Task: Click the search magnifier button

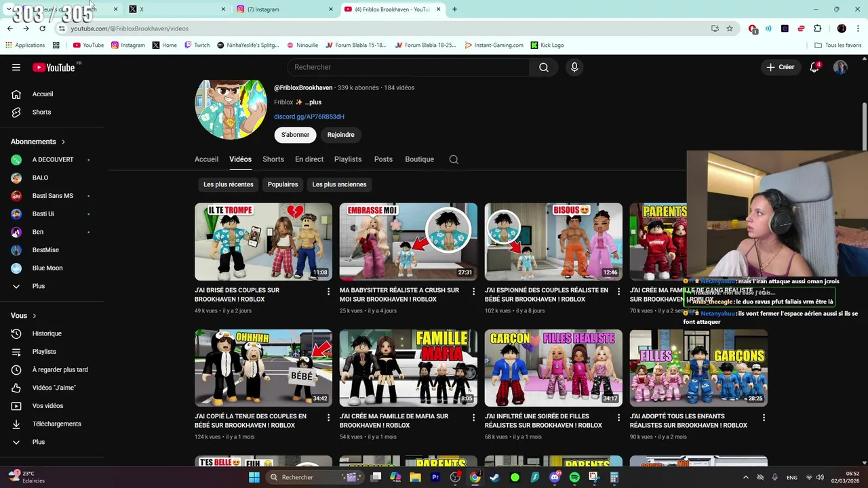Action: point(544,67)
